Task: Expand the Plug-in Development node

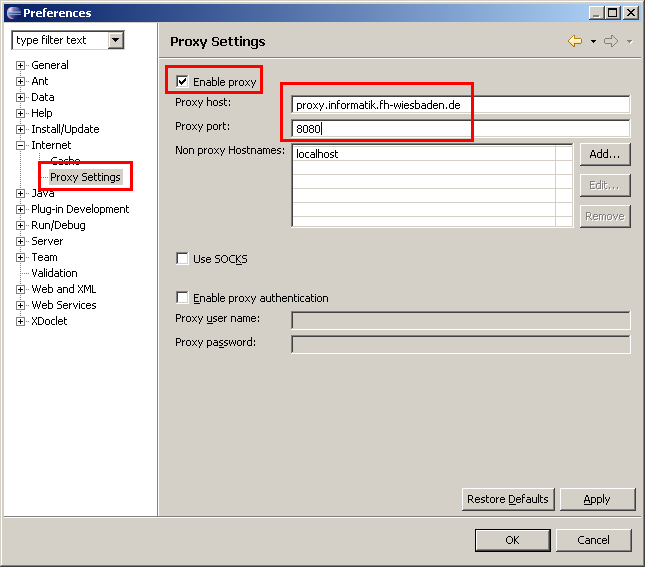Action: coord(20,209)
